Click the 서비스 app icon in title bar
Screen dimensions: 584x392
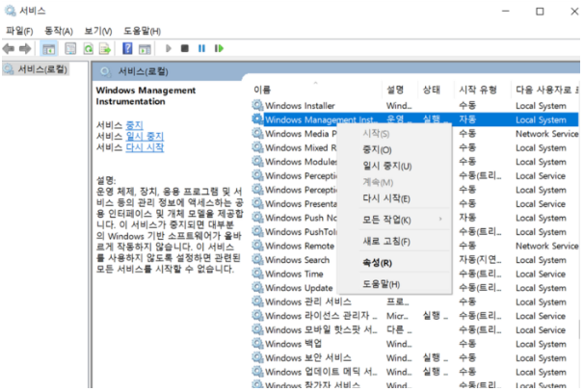[x=10, y=11]
